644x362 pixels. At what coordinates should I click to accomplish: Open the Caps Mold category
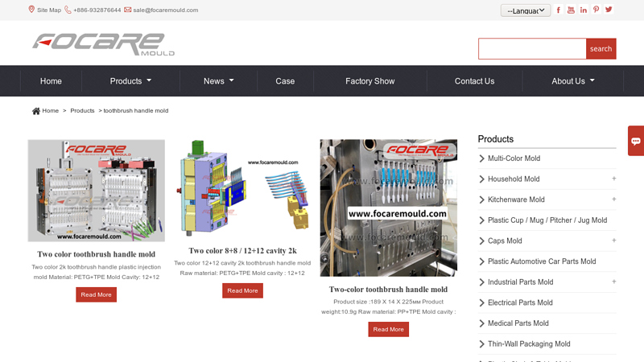pos(505,241)
